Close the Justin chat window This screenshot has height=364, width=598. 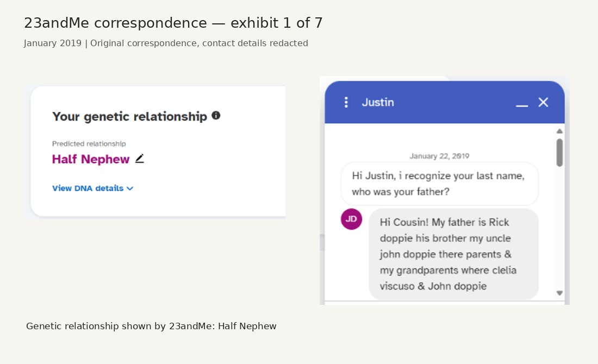[x=543, y=102]
